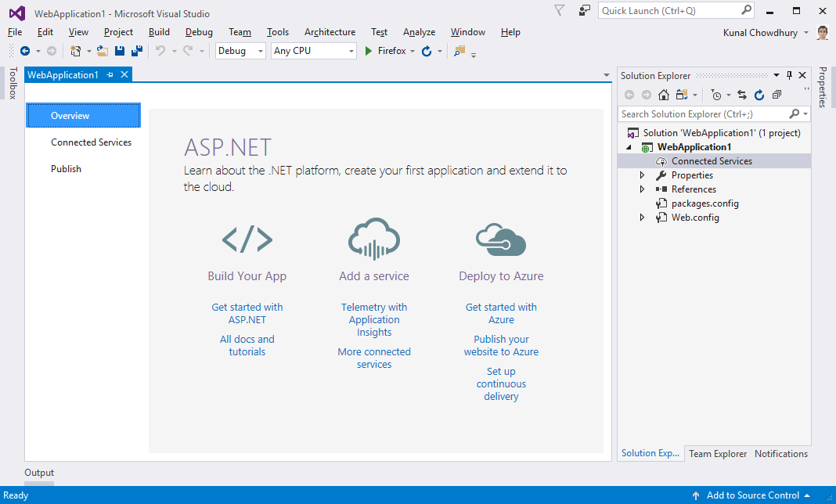Viewport: 836px width, 504px height.
Task: Open 'Telemetry with Application Insights' link
Action: pyautogui.click(x=374, y=319)
